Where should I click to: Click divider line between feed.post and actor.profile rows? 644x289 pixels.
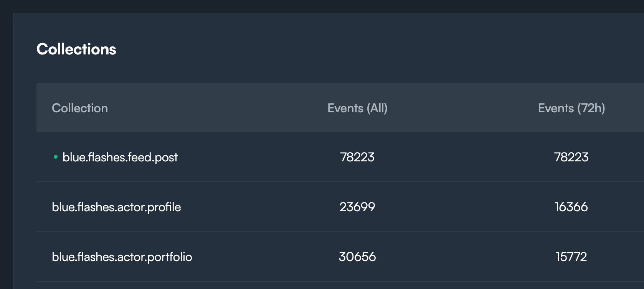coord(269,182)
